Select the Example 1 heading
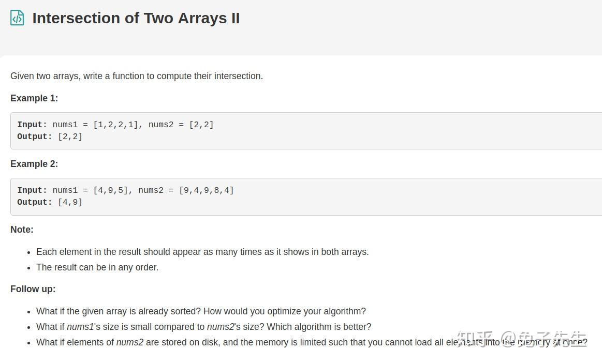Screen dimensions: 602x364 (x=34, y=98)
